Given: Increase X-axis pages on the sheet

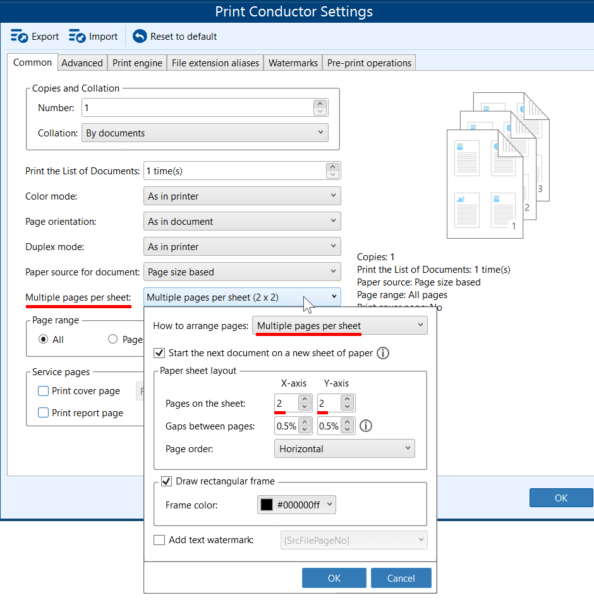Looking at the screenshot, I should tap(305, 399).
